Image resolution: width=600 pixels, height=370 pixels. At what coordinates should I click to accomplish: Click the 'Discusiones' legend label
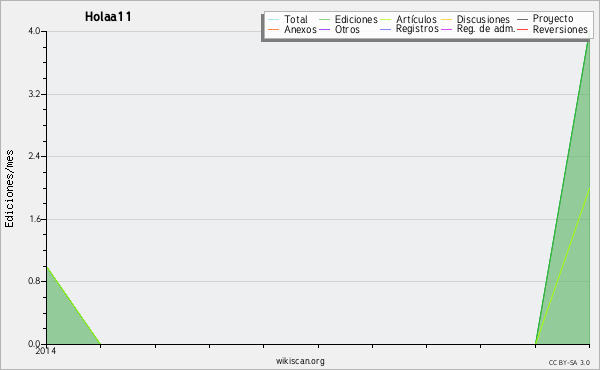(x=483, y=19)
